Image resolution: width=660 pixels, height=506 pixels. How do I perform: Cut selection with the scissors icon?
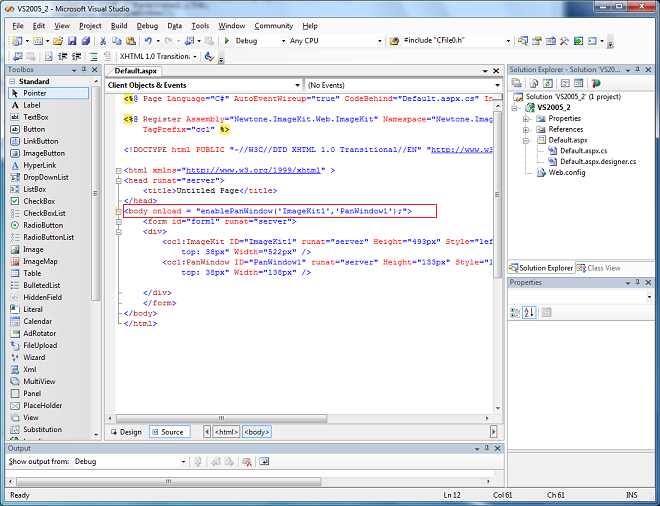click(x=103, y=41)
